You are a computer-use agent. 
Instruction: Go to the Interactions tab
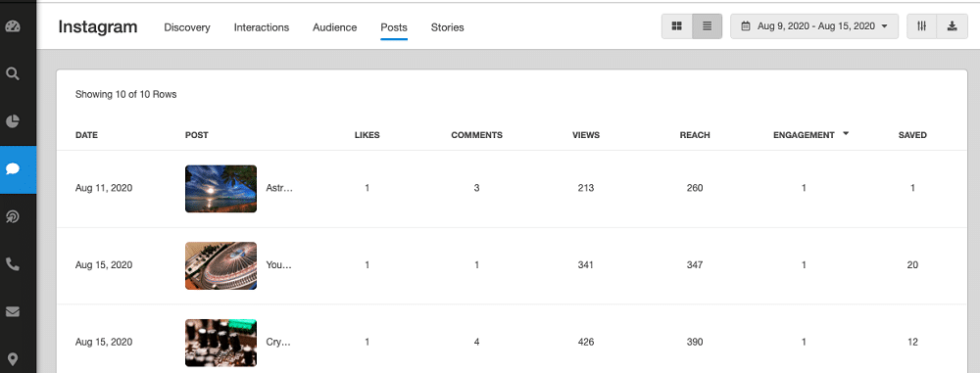(262, 27)
